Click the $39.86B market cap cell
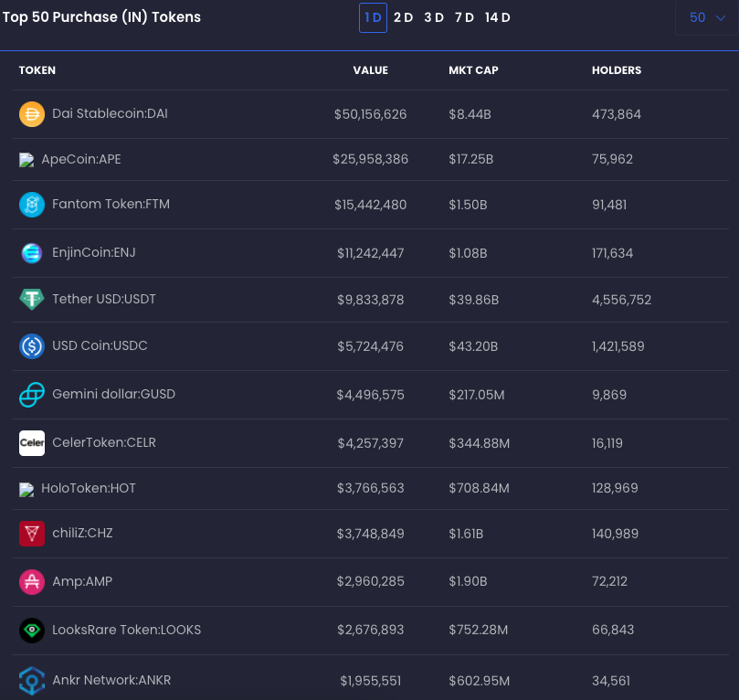The width and height of the screenshot is (739, 700). (x=474, y=300)
